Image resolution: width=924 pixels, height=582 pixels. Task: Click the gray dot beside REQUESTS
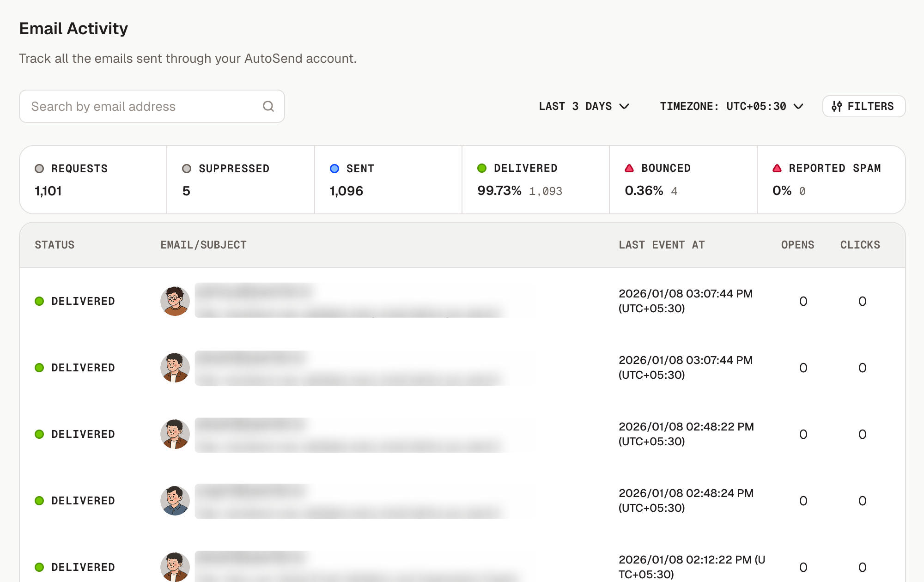[x=39, y=168]
